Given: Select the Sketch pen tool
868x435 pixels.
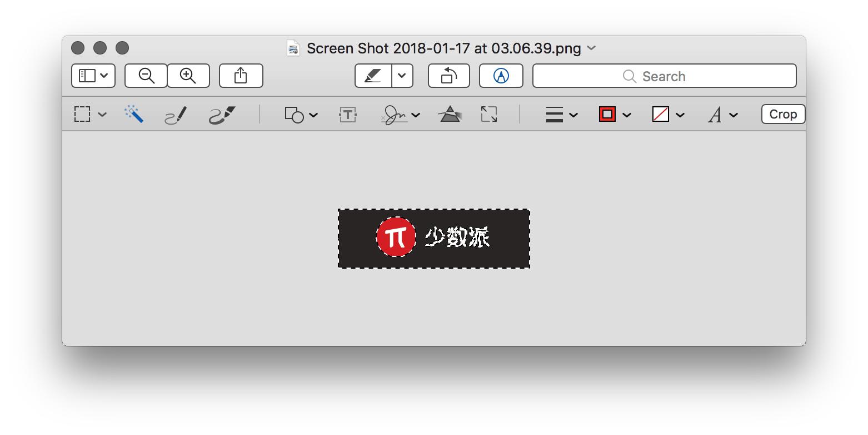Looking at the screenshot, I should (x=176, y=115).
